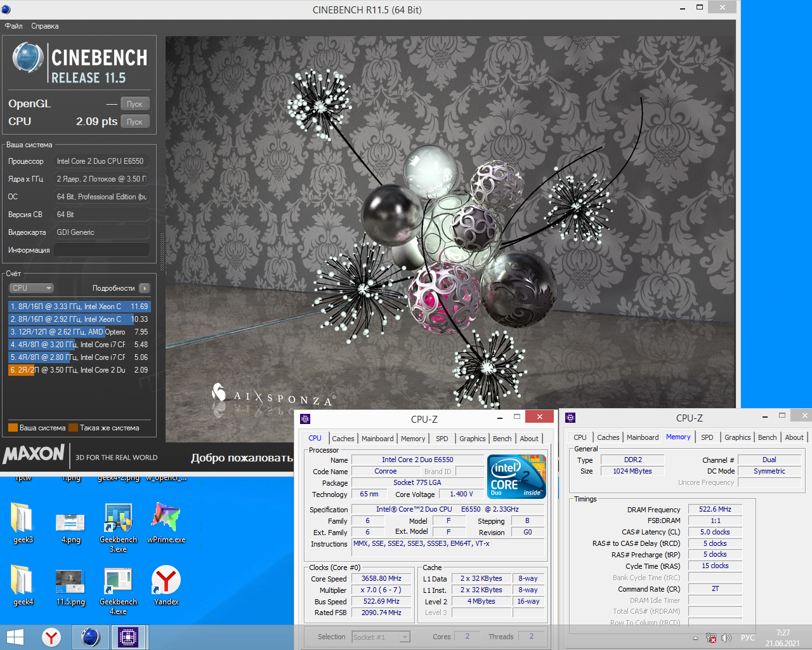The height and width of the screenshot is (650, 812).
Task: Select ranking row 3 AMD Opteron 7.95
Action: [x=79, y=332]
